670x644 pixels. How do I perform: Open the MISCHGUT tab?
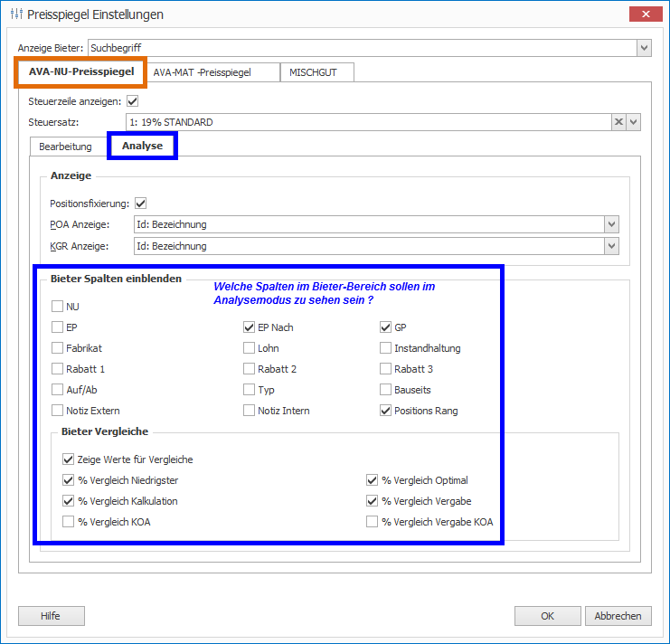pyautogui.click(x=313, y=71)
